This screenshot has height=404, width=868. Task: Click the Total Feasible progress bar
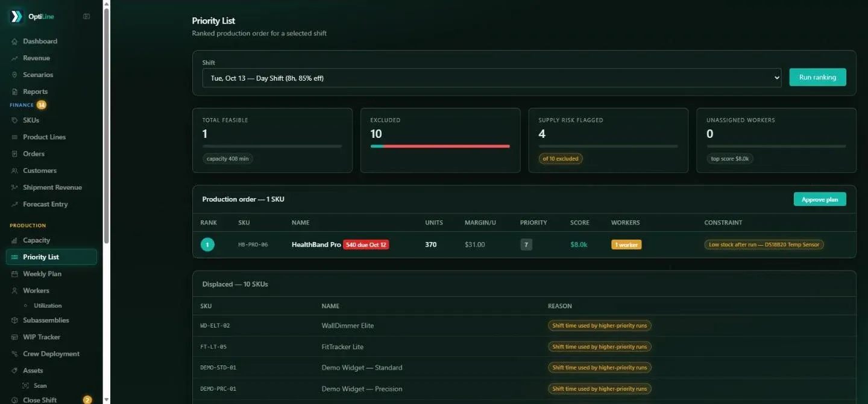[x=272, y=146]
